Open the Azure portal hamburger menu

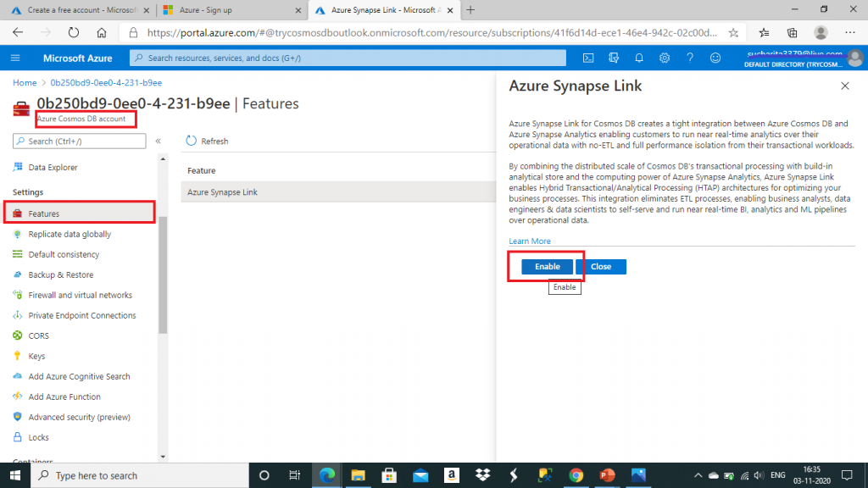coord(15,58)
